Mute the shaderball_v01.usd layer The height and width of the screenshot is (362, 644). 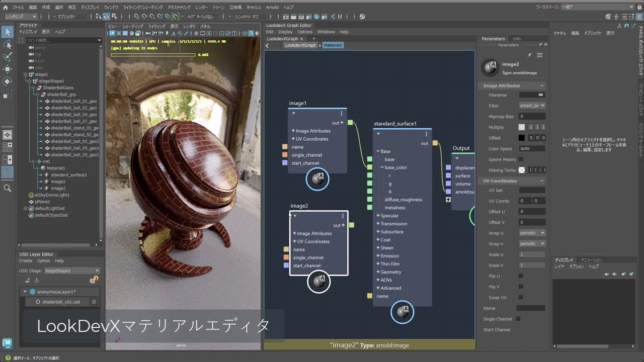tap(95, 302)
